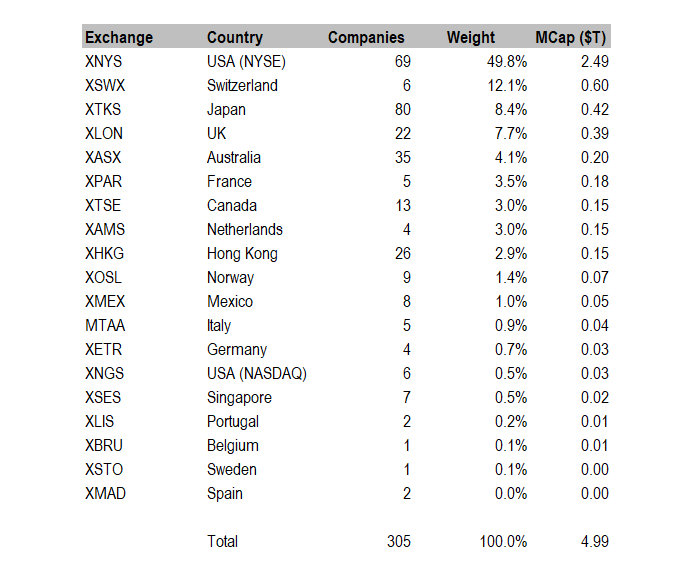Select the 2.49 market cap cell

click(594, 62)
